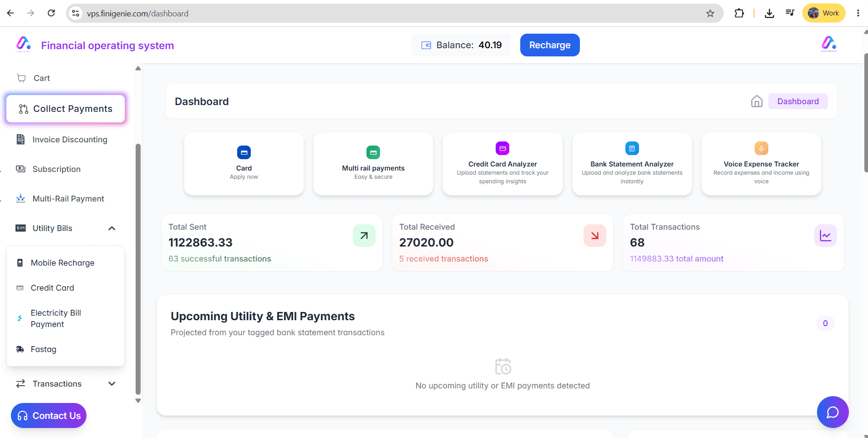
Task: Click the Subscription icon in sidebar
Action: pos(20,169)
